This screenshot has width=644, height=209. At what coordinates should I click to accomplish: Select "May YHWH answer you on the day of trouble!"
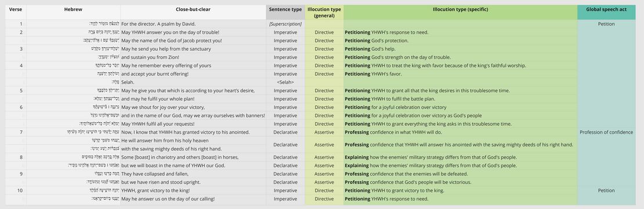point(170,32)
